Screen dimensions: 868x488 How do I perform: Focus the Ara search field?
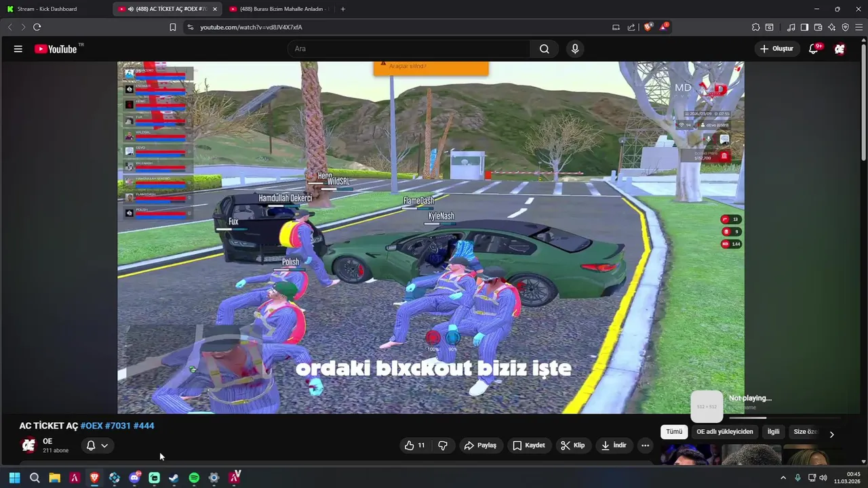pyautogui.click(x=409, y=49)
